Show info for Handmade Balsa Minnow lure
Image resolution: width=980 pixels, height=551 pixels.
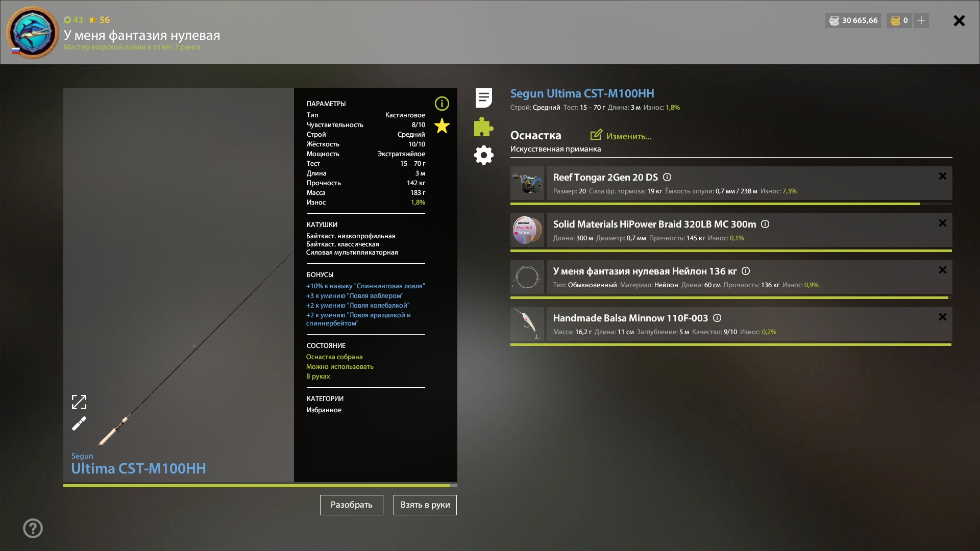[717, 318]
